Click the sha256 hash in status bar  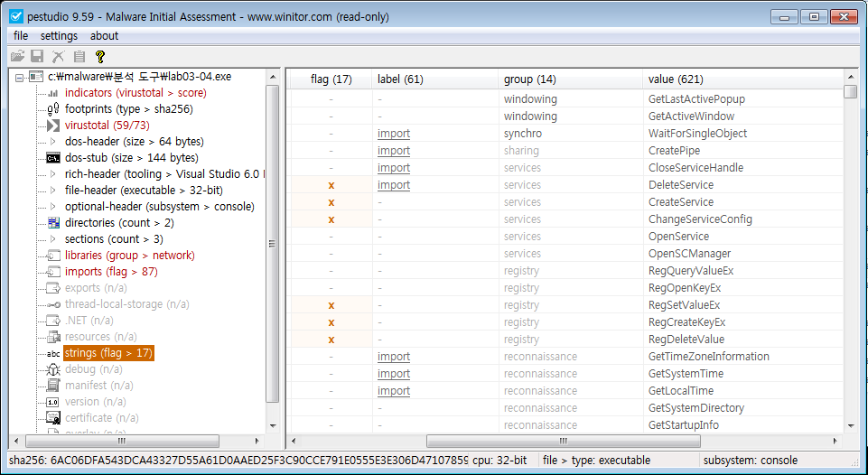pos(238,460)
